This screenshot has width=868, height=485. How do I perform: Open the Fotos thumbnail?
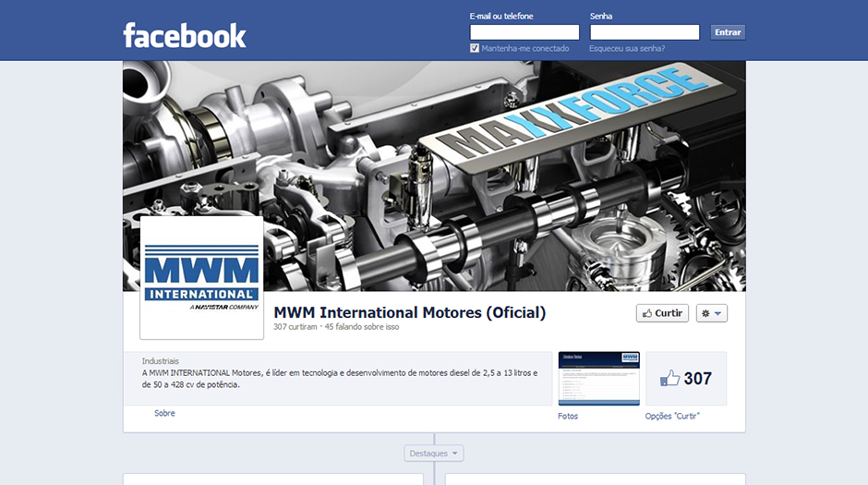tap(599, 379)
